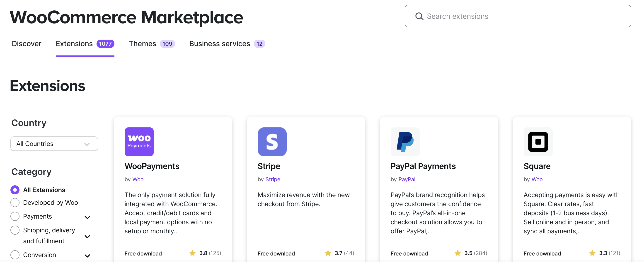Click the '3.8 (125)' rating text

coord(210,253)
